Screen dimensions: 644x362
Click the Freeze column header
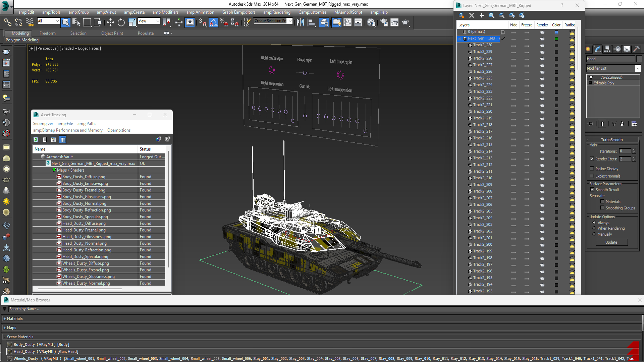[527, 25]
